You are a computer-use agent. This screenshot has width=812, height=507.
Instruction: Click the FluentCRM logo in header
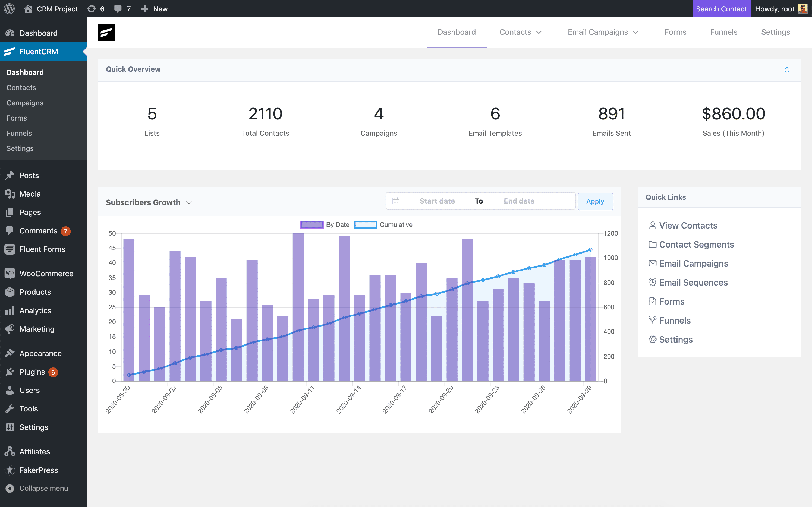tap(106, 33)
